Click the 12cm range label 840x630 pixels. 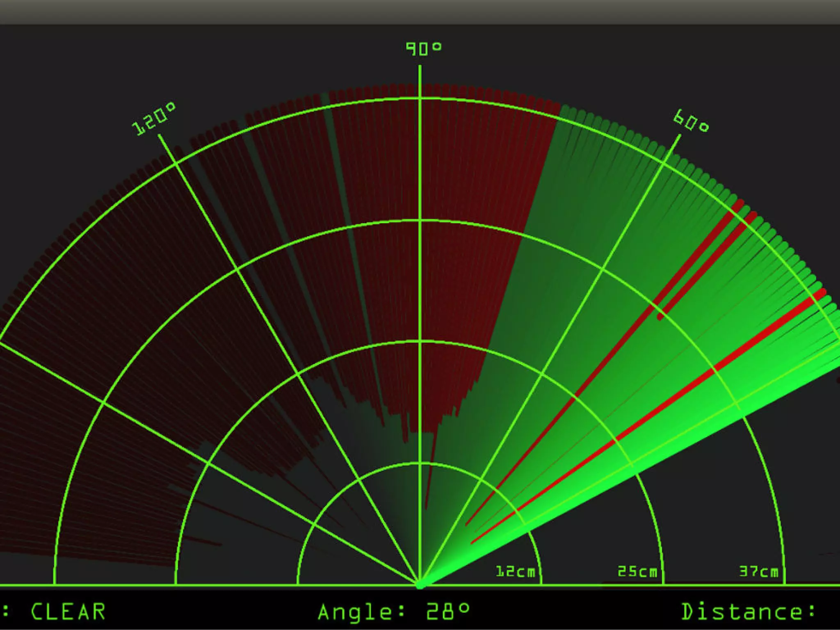click(x=515, y=572)
